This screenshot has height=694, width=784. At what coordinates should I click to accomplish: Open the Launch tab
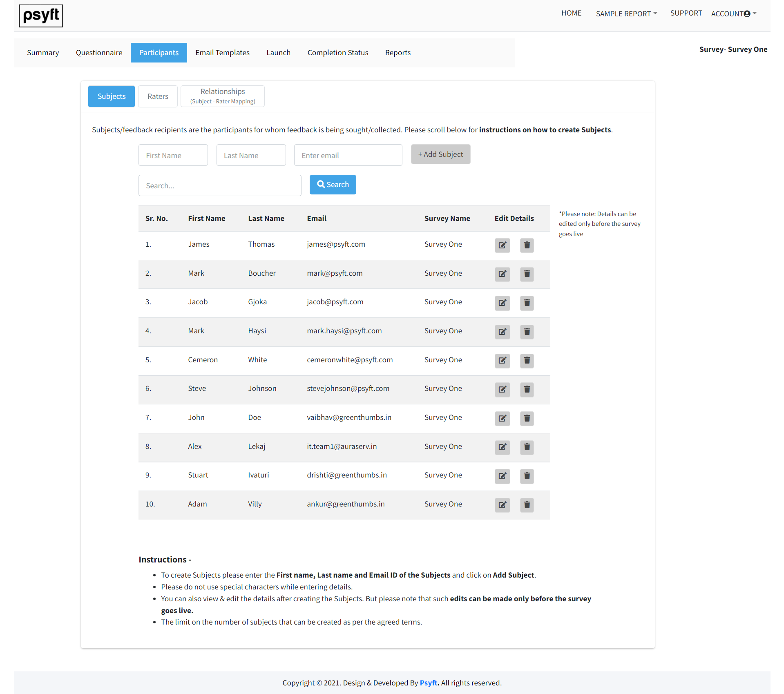(278, 53)
